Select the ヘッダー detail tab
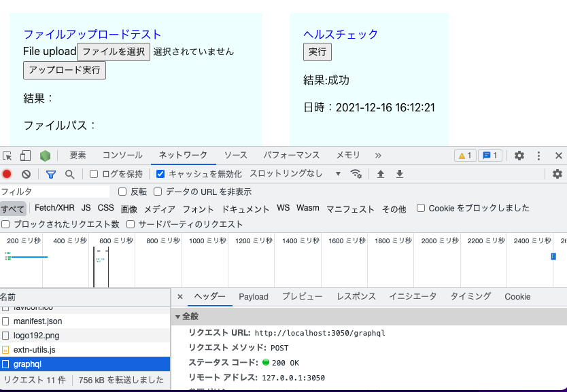This screenshot has height=392, width=567. click(209, 297)
